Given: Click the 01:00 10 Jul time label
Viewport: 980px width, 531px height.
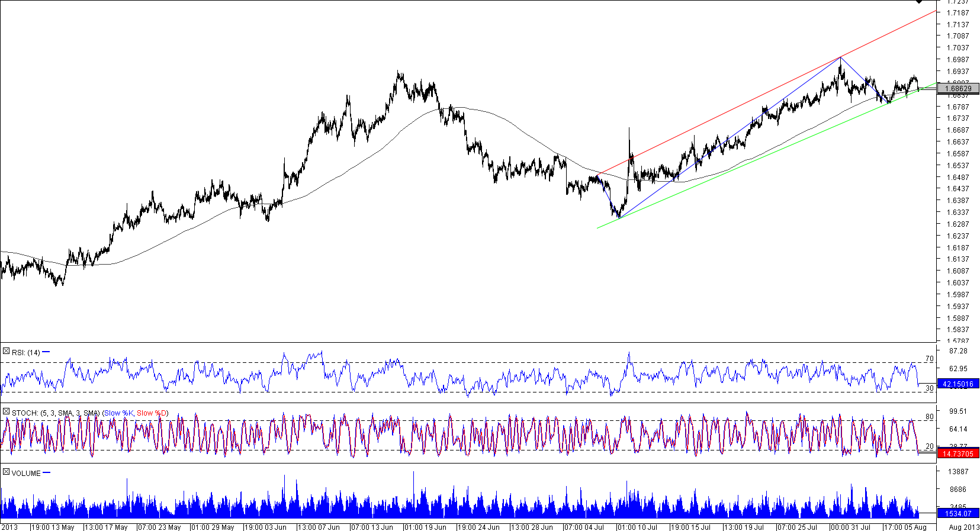Looking at the screenshot, I should pyautogui.click(x=637, y=527).
